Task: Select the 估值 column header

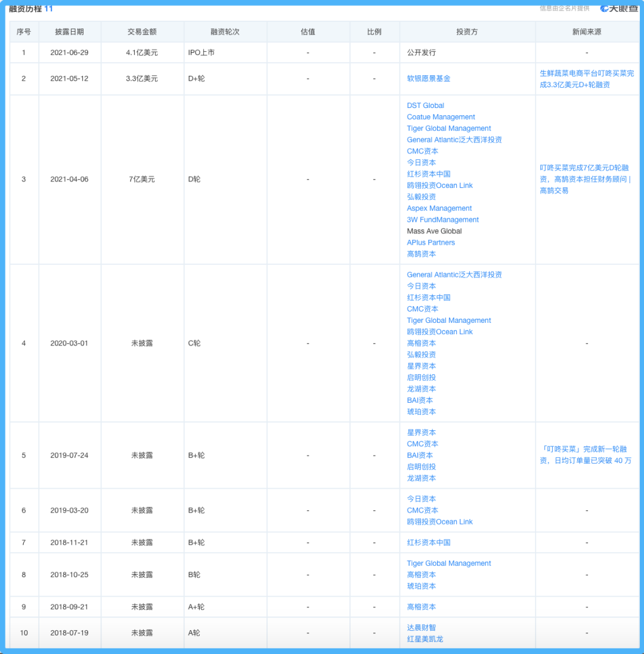Action: 308,32
